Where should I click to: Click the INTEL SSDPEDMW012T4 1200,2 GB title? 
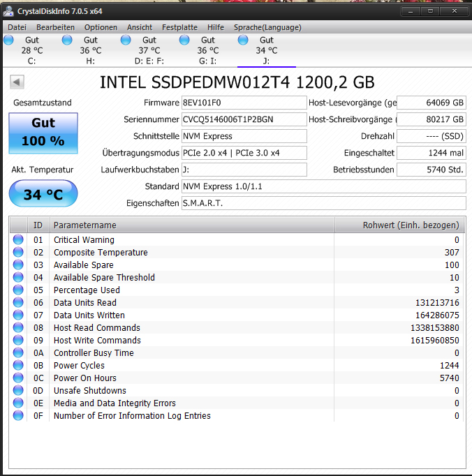(237, 82)
